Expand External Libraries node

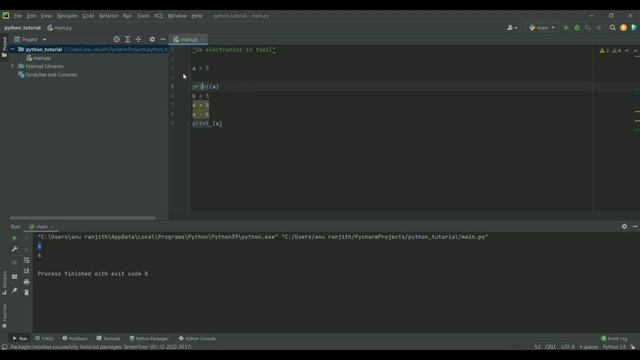pos(12,66)
